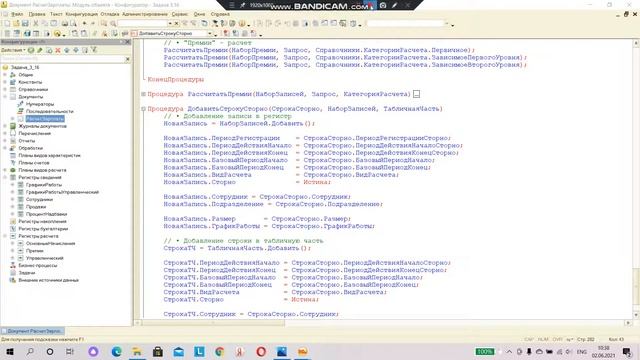Viewport: 640px width, 360px height.
Task: Open the Mail app from the taskbar
Action: click(179, 351)
